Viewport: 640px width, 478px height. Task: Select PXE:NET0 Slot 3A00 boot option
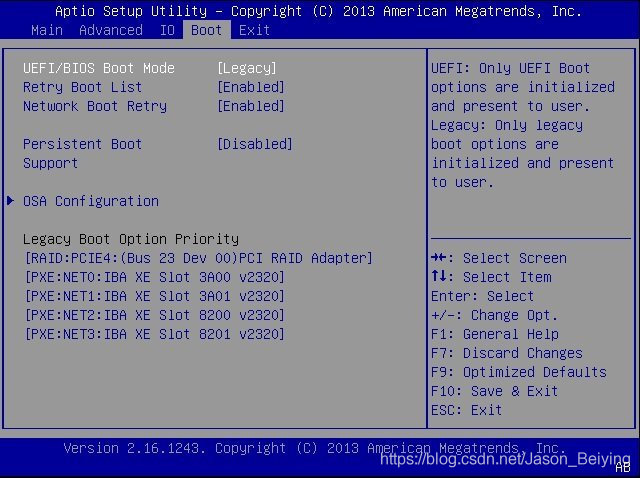pos(155,277)
